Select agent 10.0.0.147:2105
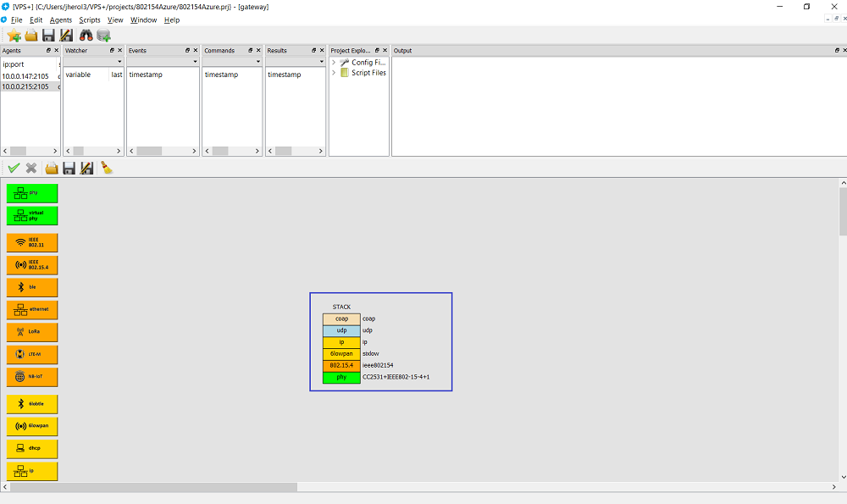847x504 pixels. (x=25, y=75)
